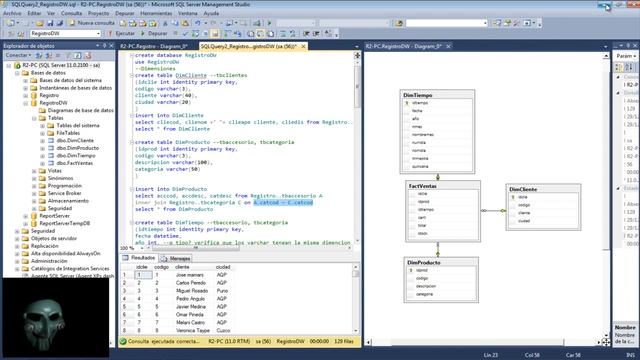Switch to the Mensajes results tab
Image resolution: width=640 pixels, height=360 pixels.
(176, 258)
